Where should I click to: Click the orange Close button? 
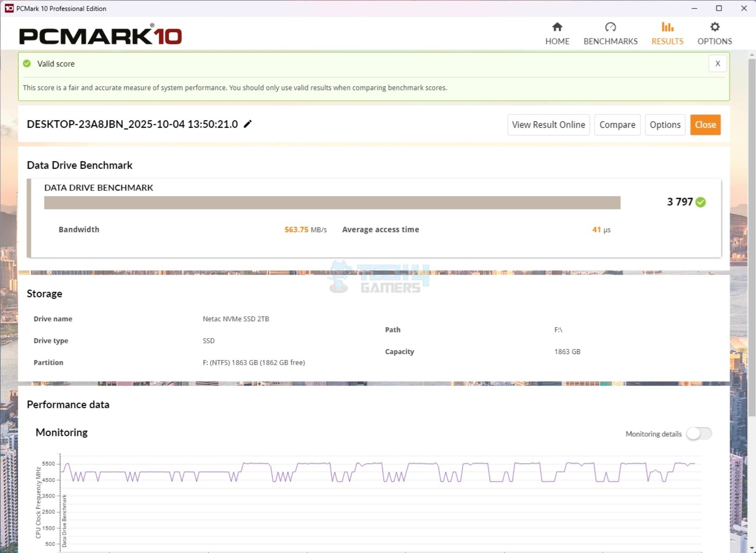click(x=705, y=125)
